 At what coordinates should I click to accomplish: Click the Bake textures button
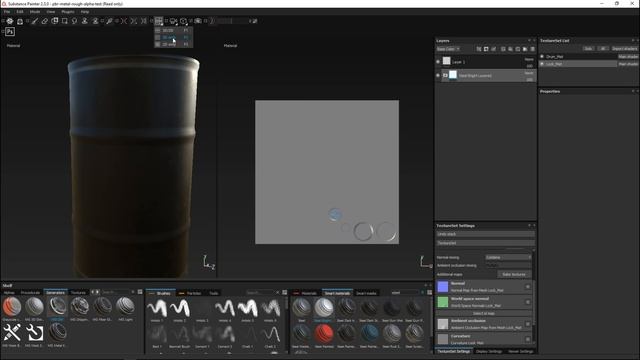pyautogui.click(x=514, y=274)
